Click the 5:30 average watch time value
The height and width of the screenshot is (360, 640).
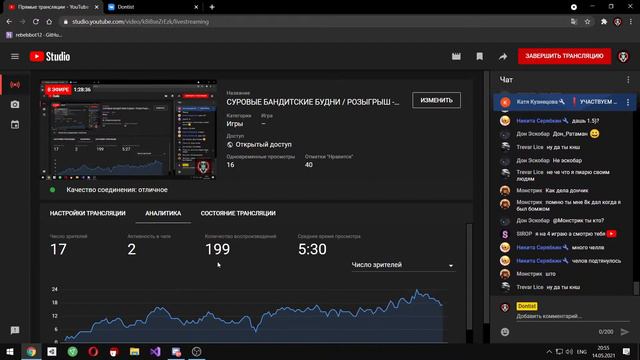[x=312, y=249]
